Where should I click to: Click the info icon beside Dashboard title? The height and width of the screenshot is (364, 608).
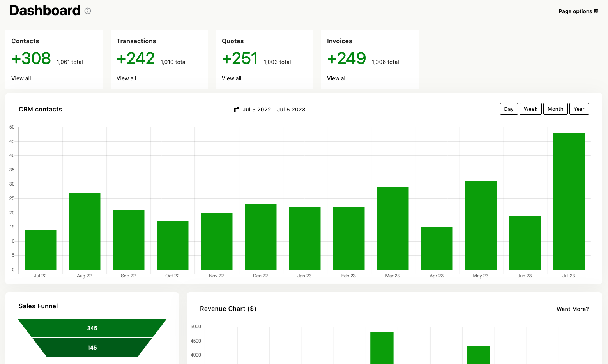88,11
